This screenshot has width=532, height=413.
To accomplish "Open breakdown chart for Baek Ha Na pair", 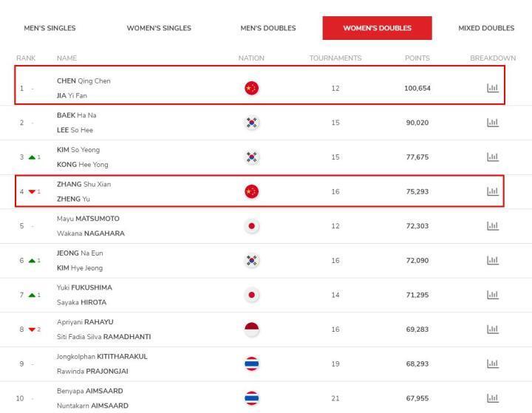I will [492, 123].
